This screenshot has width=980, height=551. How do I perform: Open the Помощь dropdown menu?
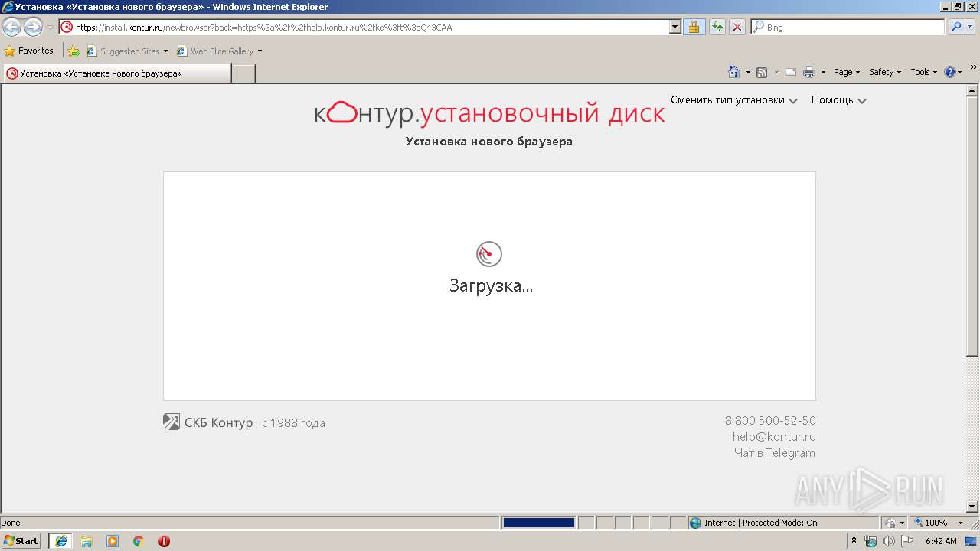[x=839, y=100]
